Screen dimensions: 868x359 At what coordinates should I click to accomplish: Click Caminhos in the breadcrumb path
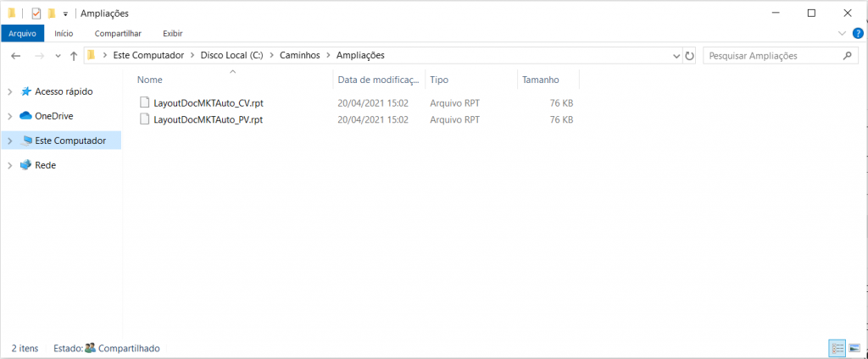coord(301,56)
